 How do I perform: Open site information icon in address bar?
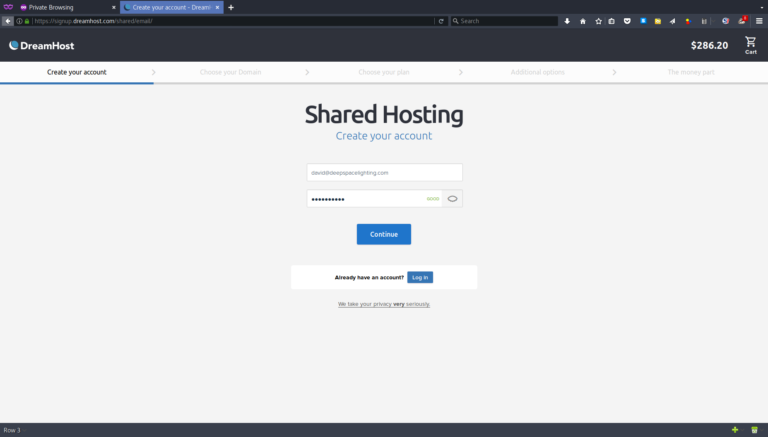[20, 21]
